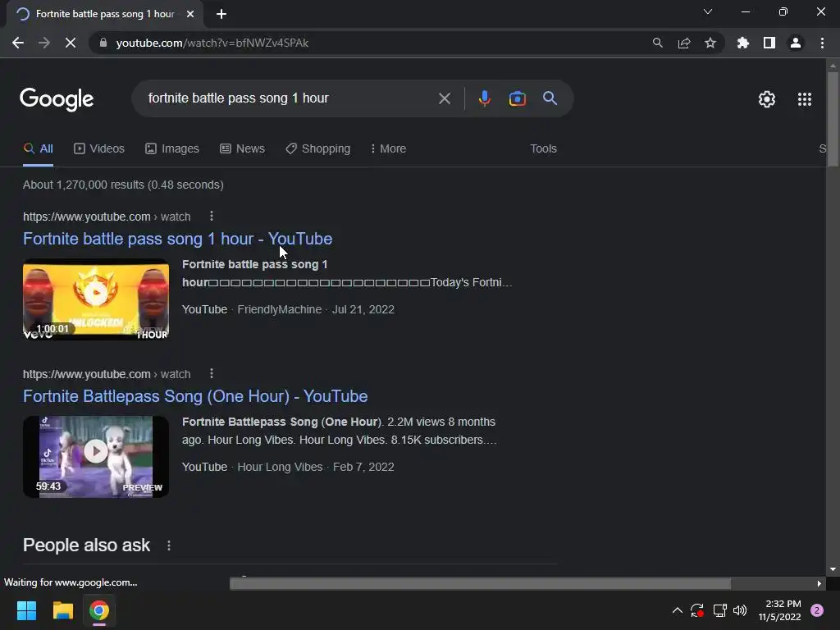Click the 'Hour Long Vibes · Feb 7, 2022' text
Screen dimensions: 840x630
(x=316, y=467)
